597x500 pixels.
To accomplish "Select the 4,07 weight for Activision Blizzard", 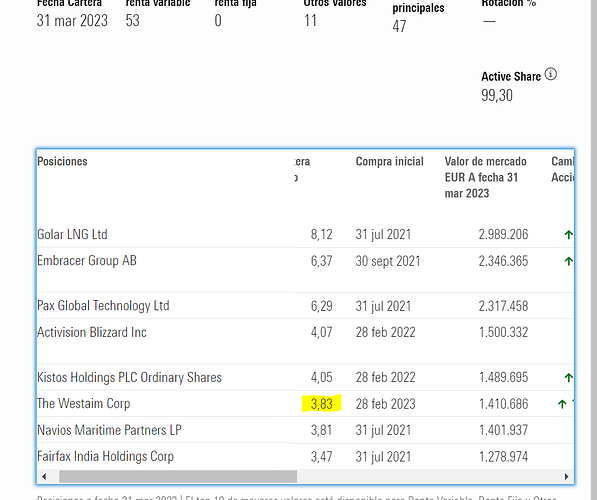I will (x=322, y=332).
